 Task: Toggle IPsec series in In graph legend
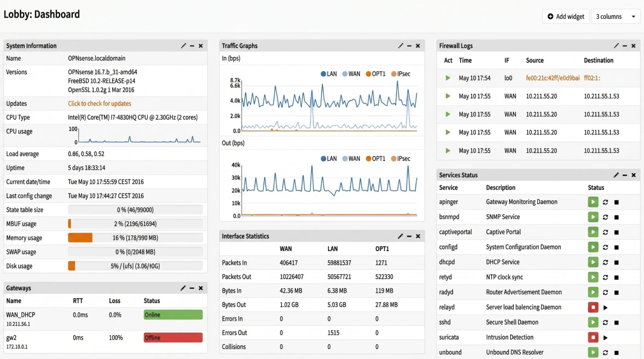point(401,74)
